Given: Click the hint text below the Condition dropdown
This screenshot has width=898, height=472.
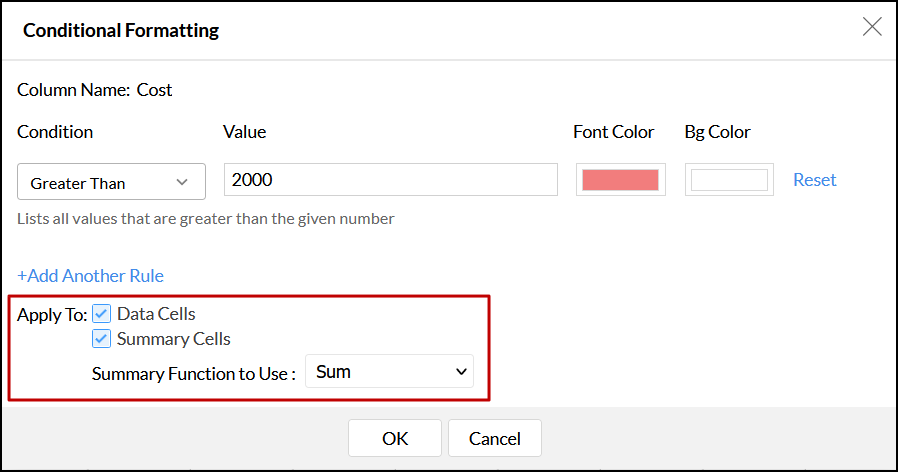Looking at the screenshot, I should pyautogui.click(x=206, y=219).
